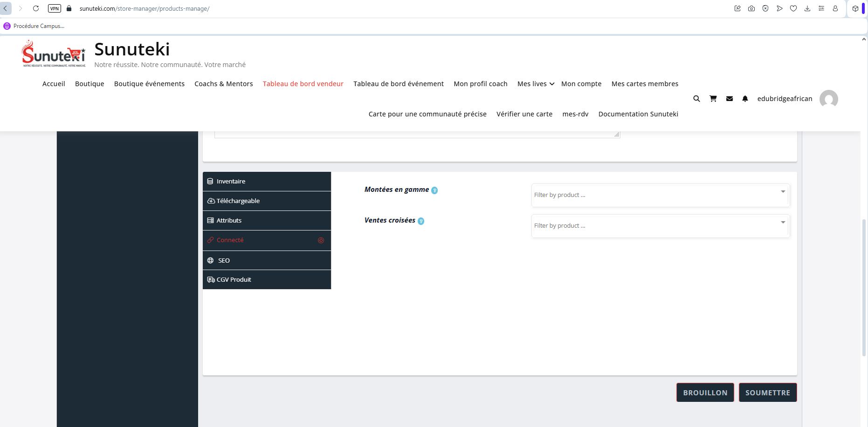Image resolution: width=868 pixels, height=427 pixels.
Task: Click the notifications bell icon
Action: [745, 99]
